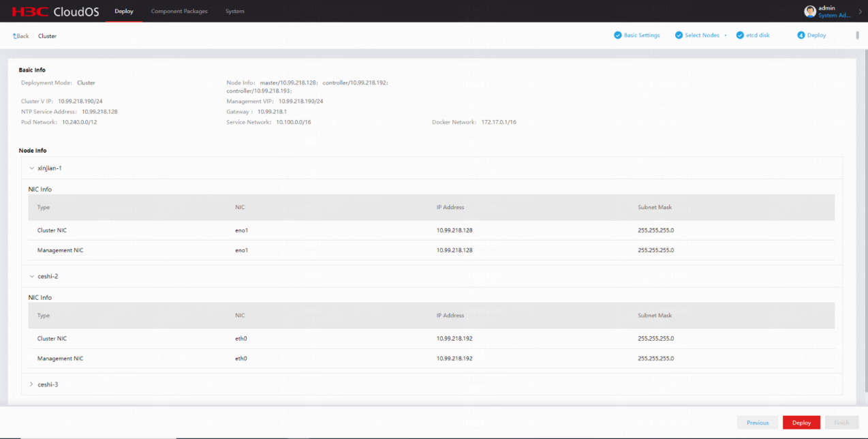868x439 pixels.
Task: Click the 'IP Address' column header in xinjian-1 table
Action: point(450,207)
